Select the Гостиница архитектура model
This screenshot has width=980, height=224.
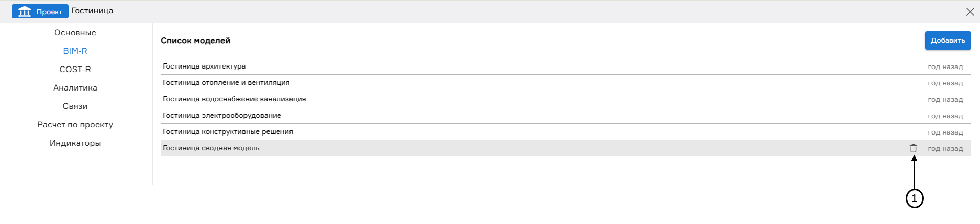pos(204,66)
